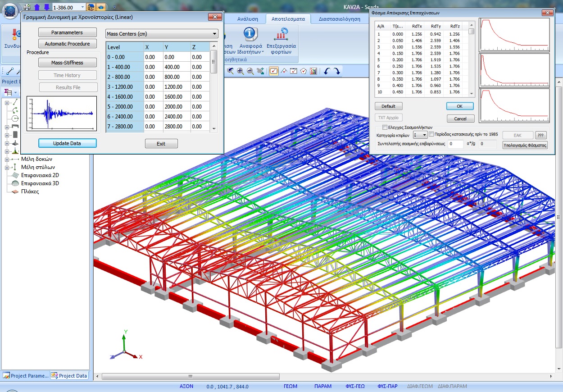Click the Scada application orb button

(10, 10)
